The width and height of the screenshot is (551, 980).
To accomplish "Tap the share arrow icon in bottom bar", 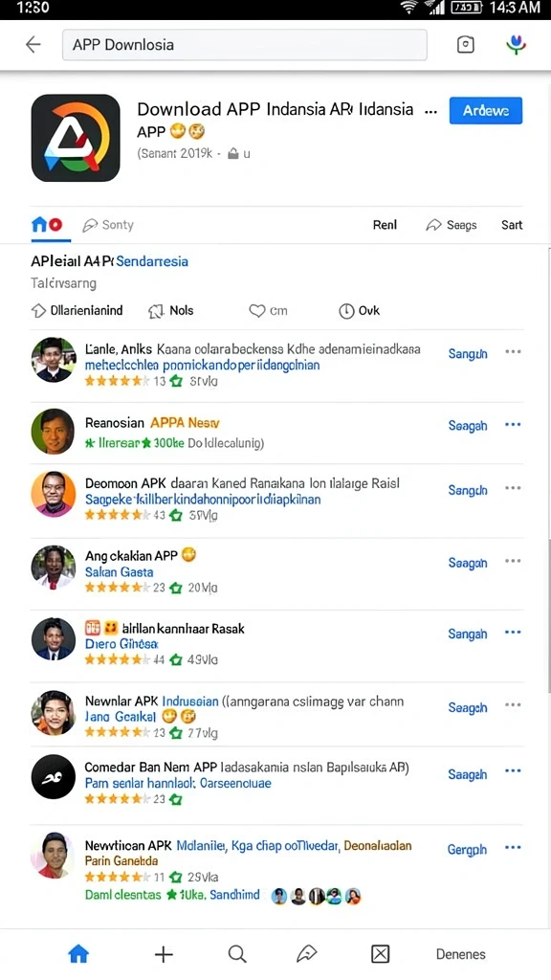I will (x=307, y=954).
